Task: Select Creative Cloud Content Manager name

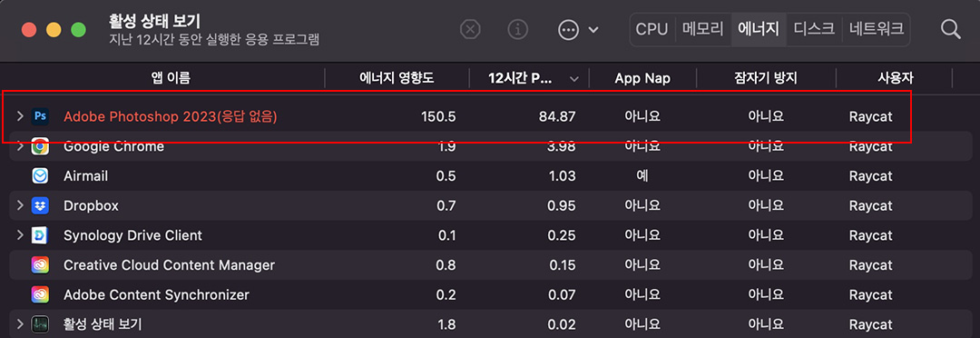Action: (169, 265)
